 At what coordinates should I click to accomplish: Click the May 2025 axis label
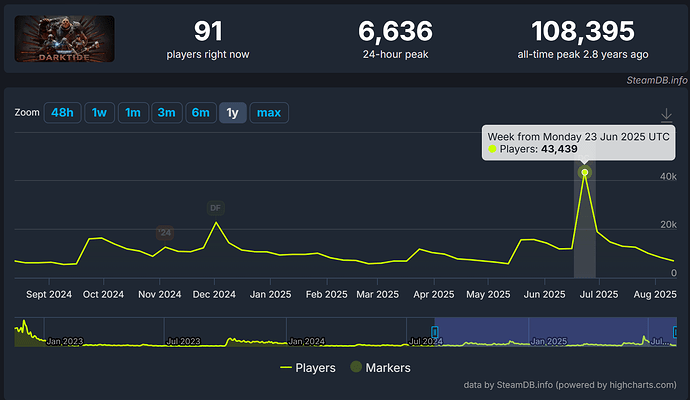[488, 294]
